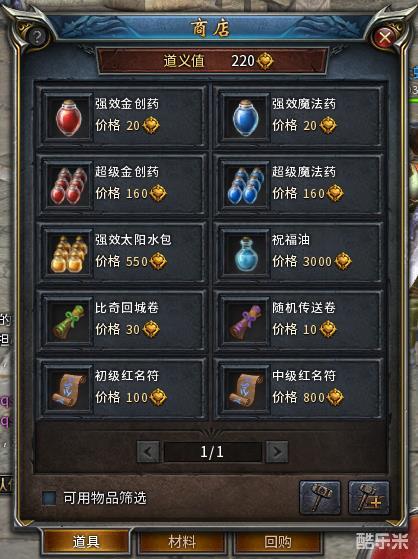Open the question mark help icon

click(x=37, y=36)
